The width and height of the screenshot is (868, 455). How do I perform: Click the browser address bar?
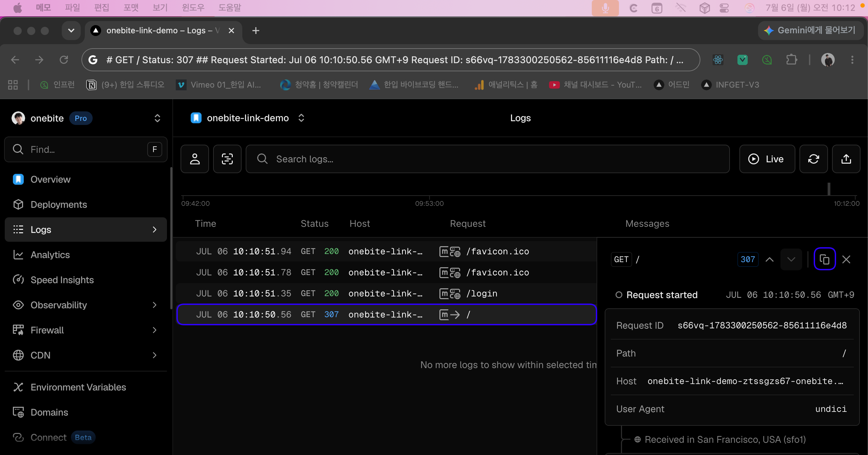tap(391, 60)
